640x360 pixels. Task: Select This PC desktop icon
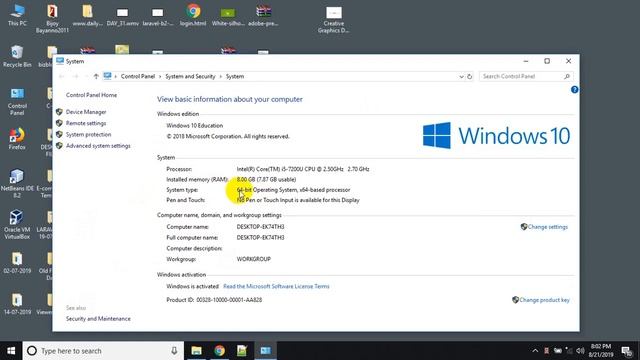pyautogui.click(x=17, y=15)
